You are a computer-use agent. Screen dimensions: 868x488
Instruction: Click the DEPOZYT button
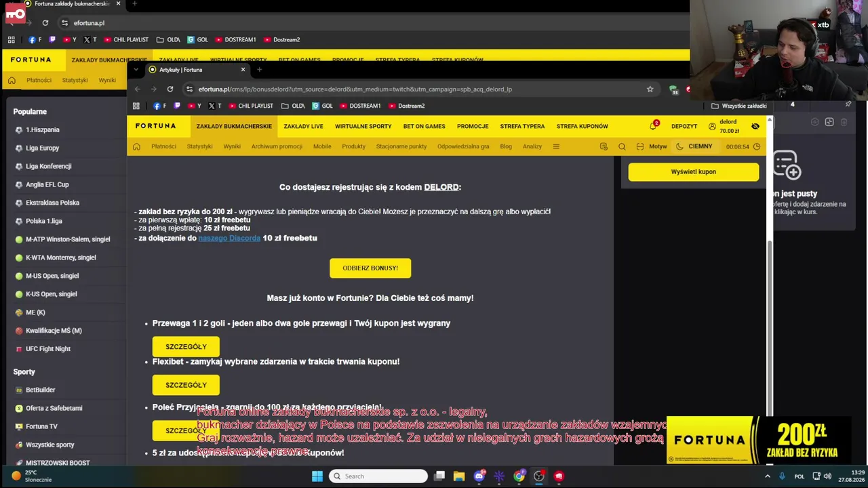684,126
